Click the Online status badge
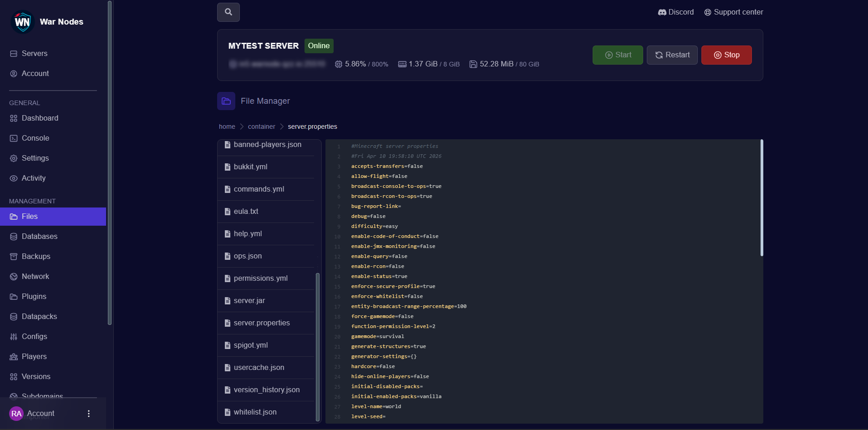The height and width of the screenshot is (430, 868). pyautogui.click(x=319, y=46)
